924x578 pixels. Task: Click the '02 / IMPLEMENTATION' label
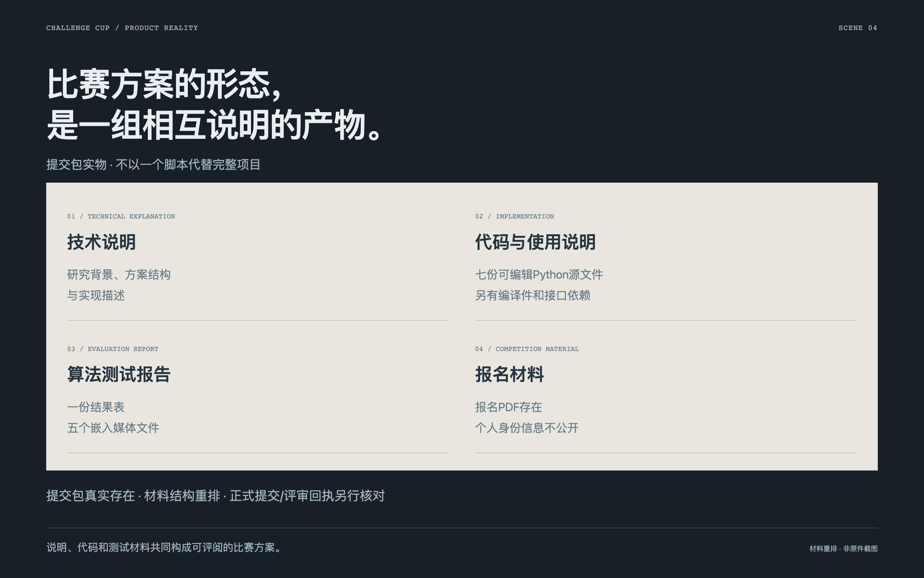(514, 216)
